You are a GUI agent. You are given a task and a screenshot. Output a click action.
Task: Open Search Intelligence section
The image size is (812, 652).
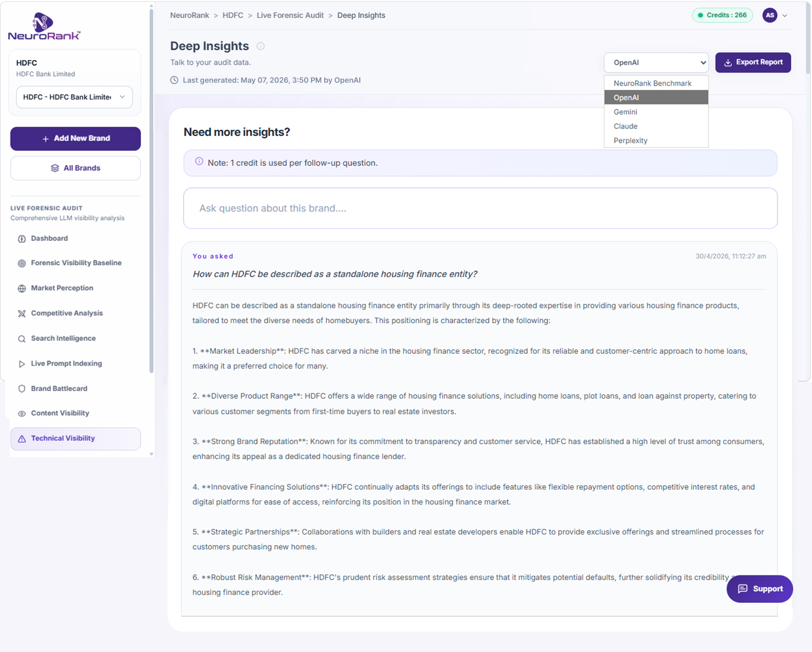pyautogui.click(x=75, y=338)
